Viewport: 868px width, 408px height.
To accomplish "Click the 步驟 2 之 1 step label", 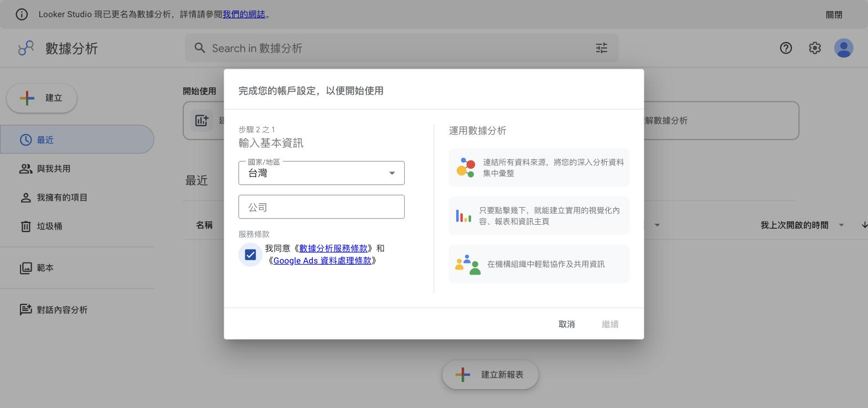I will pos(257,130).
